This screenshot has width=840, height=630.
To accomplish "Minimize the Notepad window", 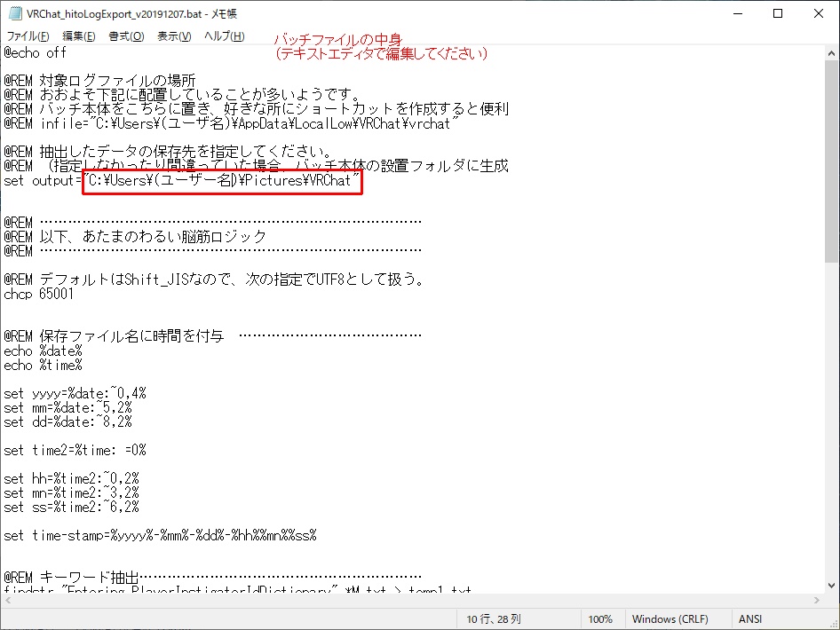I will (738, 13).
